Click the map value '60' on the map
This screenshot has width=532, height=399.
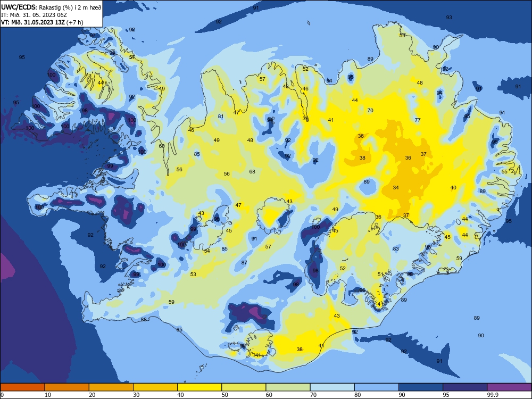pyautogui.click(x=162, y=146)
